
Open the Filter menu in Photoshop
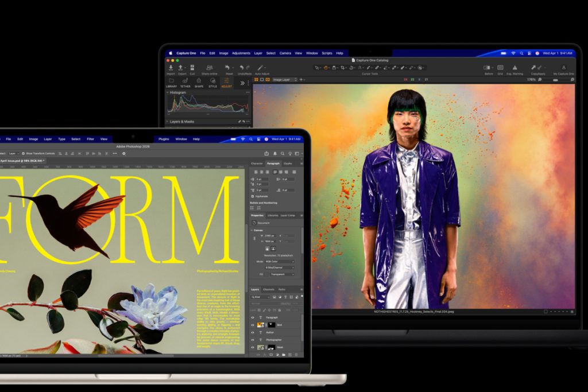91,139
